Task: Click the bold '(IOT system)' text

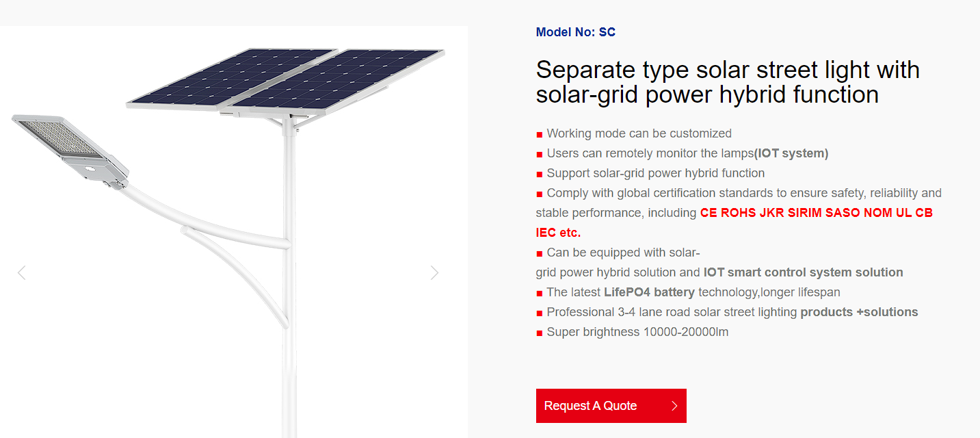Action: coord(791,153)
